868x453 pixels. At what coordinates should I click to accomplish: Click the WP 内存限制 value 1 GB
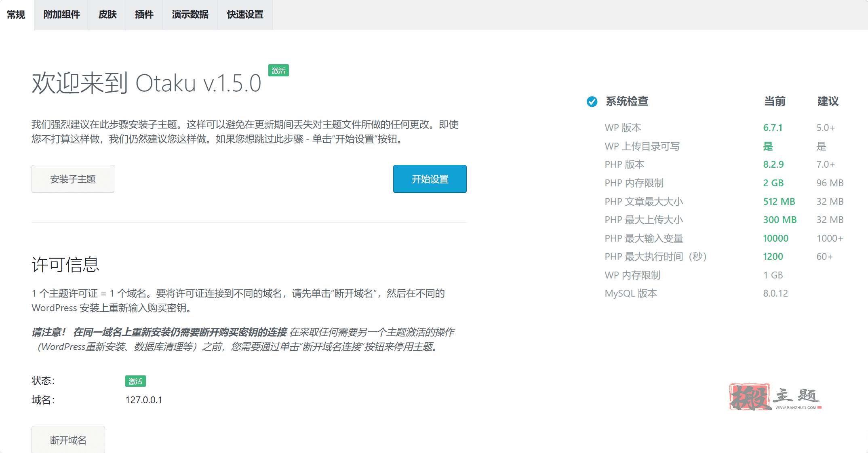[x=773, y=275]
